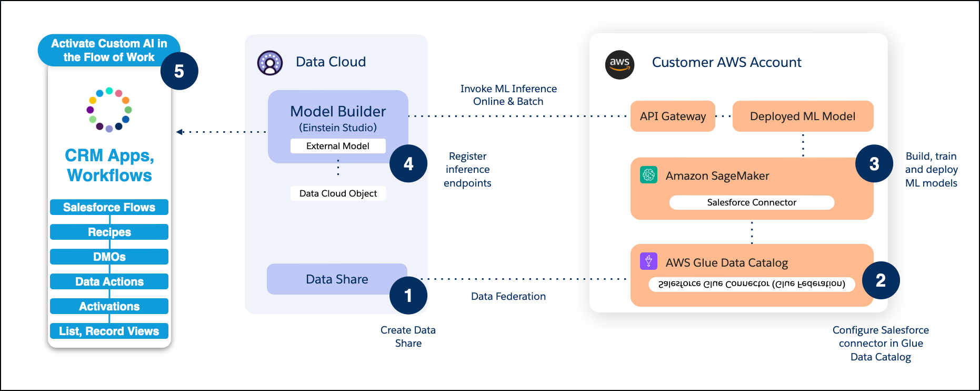
Task: Select step number 2 circle
Action: (x=881, y=280)
